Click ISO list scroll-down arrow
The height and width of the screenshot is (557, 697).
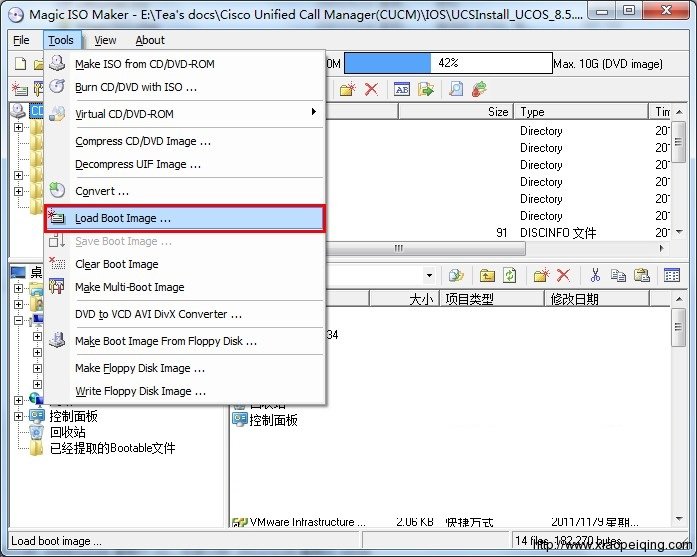point(679,232)
